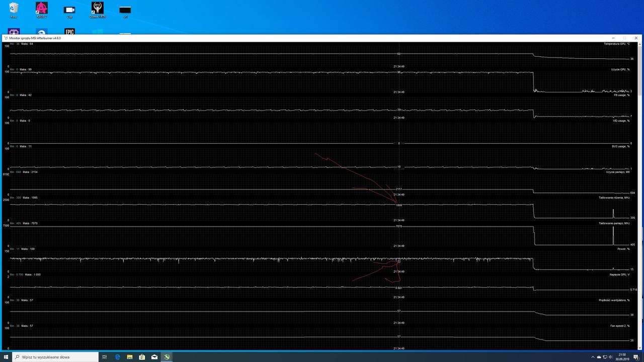Open the Quake II RTX shortcut
644x362 pixels.
click(97, 9)
